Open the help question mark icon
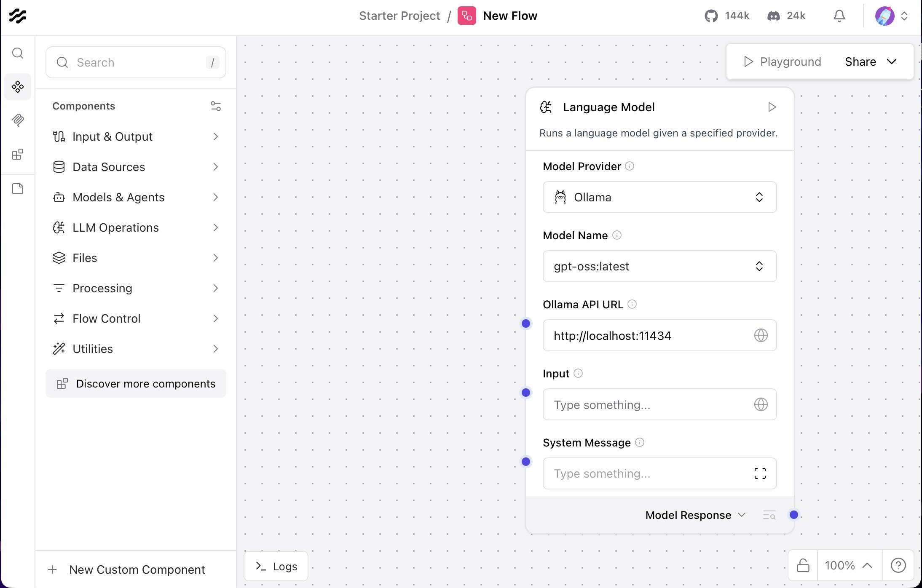This screenshot has width=922, height=588. (898, 565)
